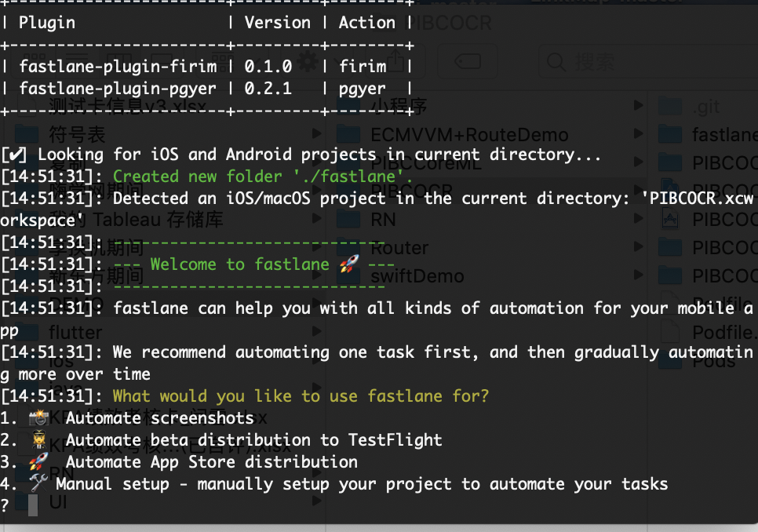Select Automate App Store distribution option
This screenshot has width=758, height=532.
click(x=211, y=462)
